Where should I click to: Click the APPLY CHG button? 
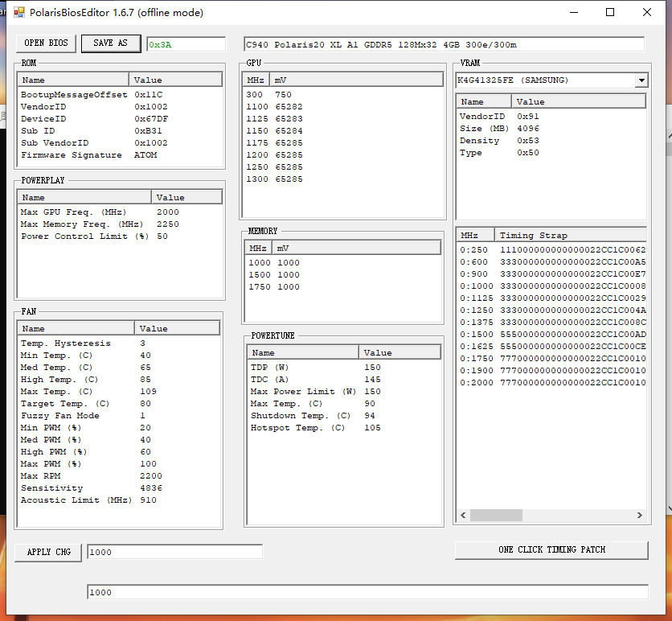(x=48, y=552)
